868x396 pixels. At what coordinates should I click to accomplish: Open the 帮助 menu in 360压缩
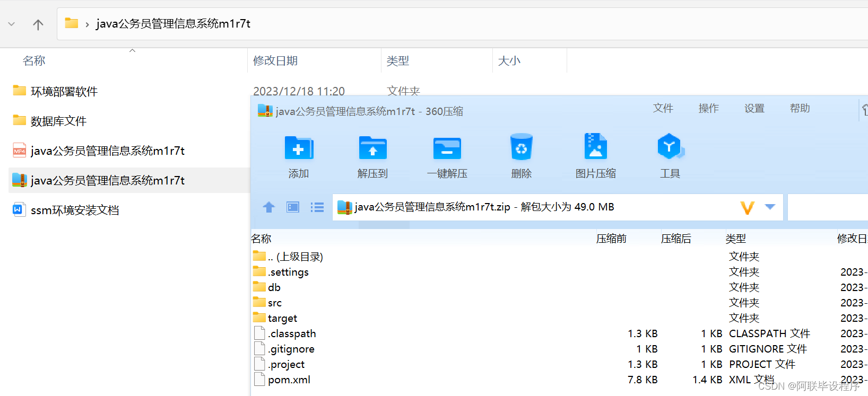tap(800, 108)
